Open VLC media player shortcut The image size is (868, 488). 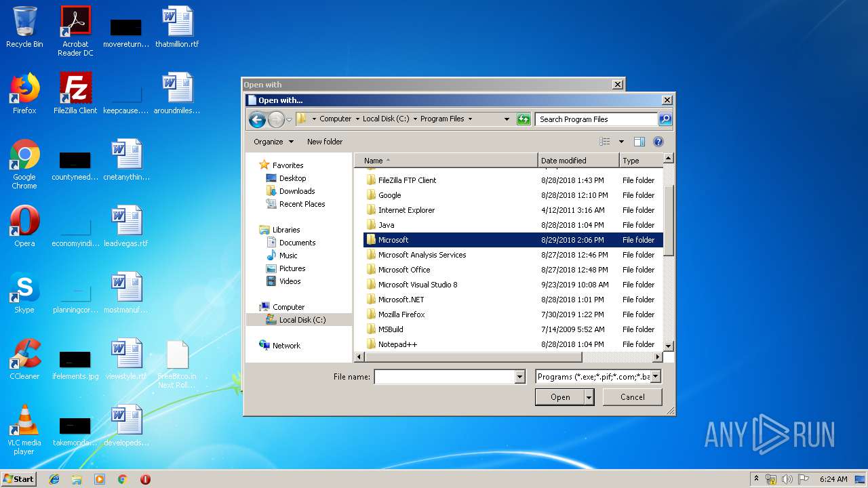24,430
